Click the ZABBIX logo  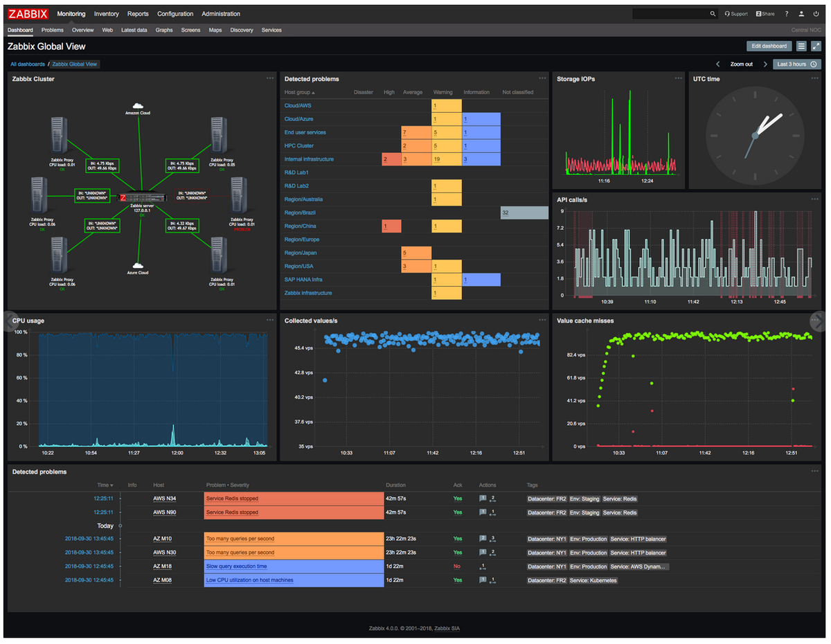(x=28, y=14)
